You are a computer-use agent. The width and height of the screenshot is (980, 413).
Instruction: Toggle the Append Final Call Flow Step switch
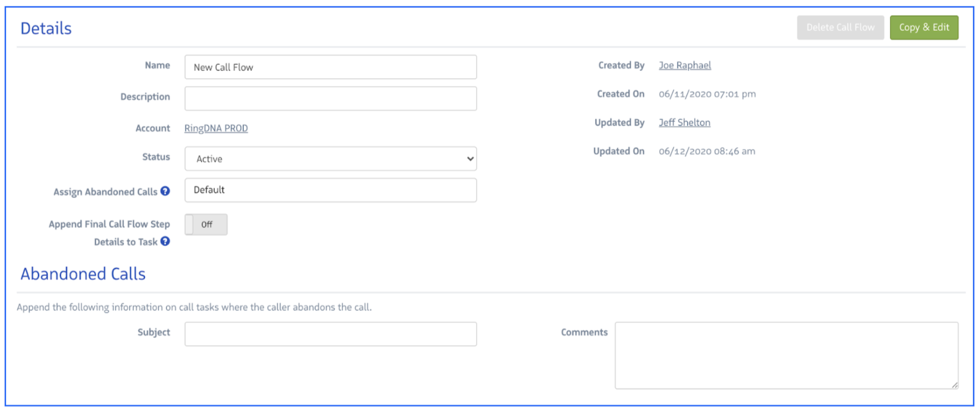206,225
